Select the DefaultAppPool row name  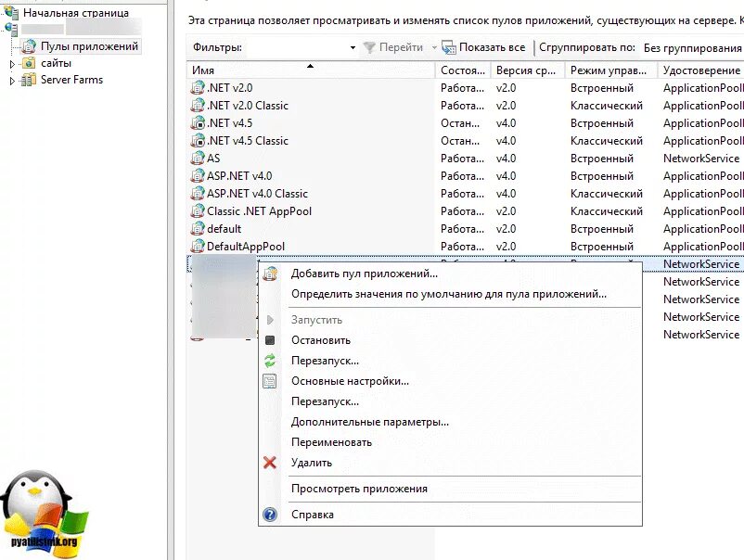tap(246, 246)
